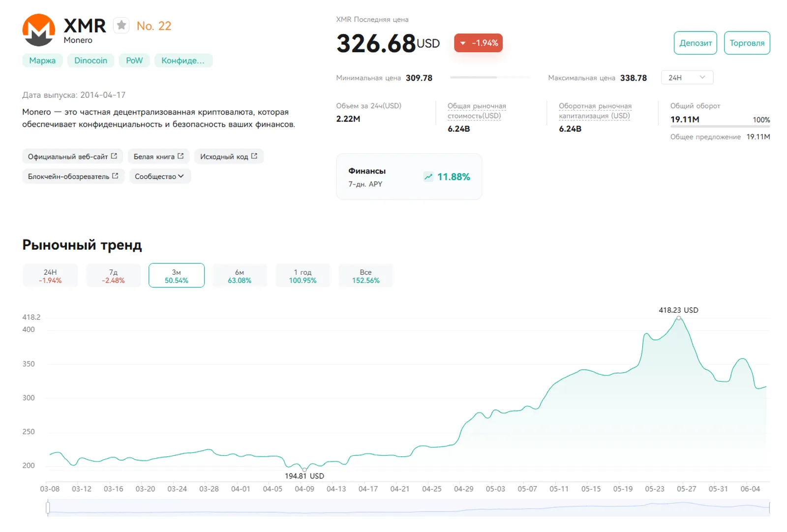Image resolution: width=787 pixels, height=532 pixels.
Task: Select the 7д trend tab
Action: [113, 276]
